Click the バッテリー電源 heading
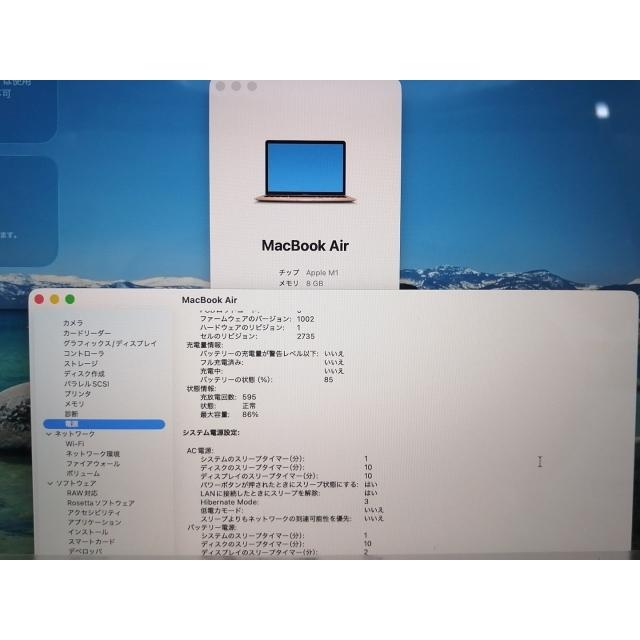 212,527
